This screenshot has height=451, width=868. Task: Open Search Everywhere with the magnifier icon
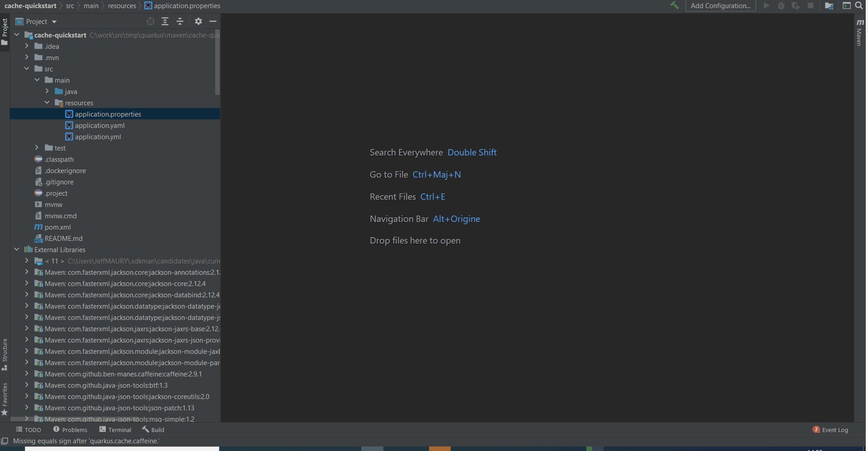(859, 6)
